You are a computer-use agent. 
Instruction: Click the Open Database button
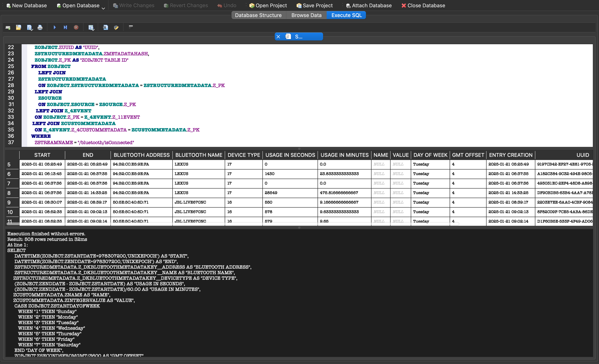[x=78, y=5]
